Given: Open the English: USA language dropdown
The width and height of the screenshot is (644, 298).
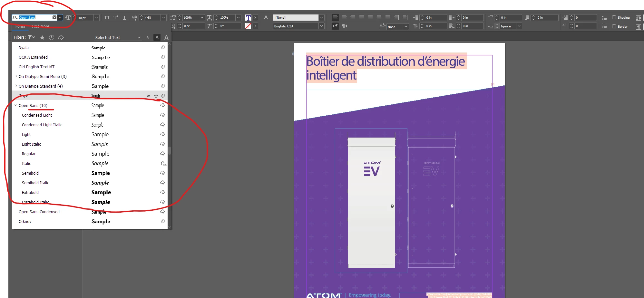Looking at the screenshot, I should coord(321,26).
